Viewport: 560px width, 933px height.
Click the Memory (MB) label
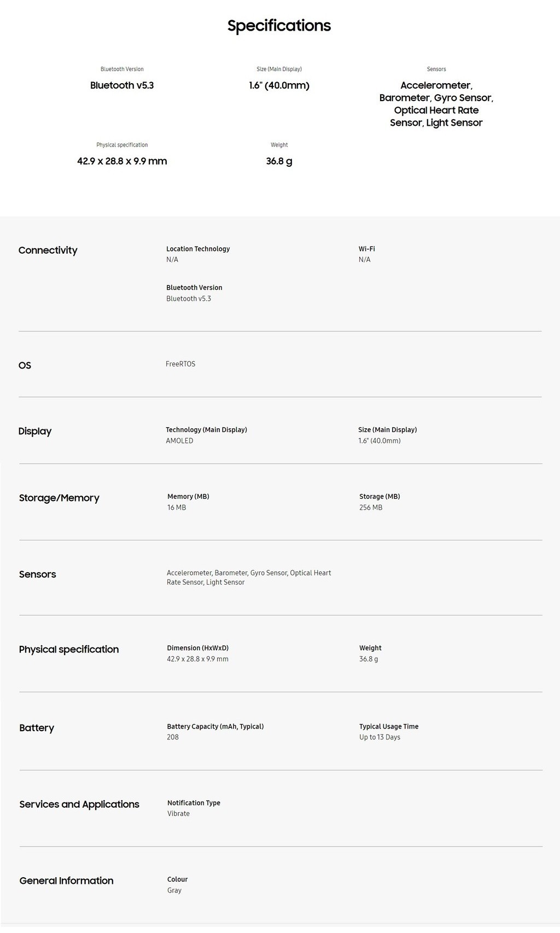tap(188, 497)
